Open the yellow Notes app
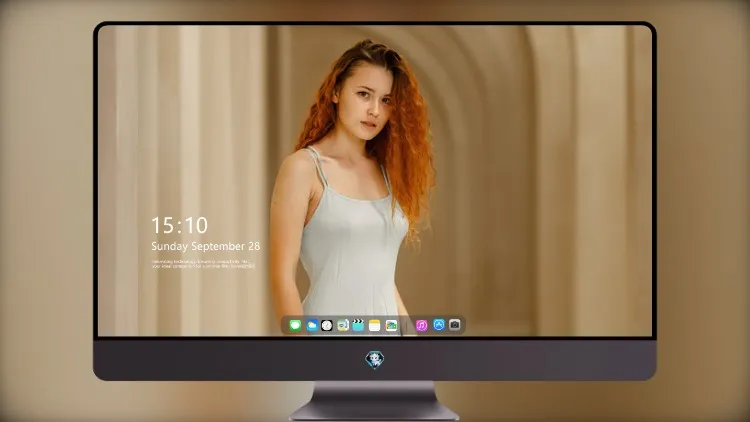 375,325
